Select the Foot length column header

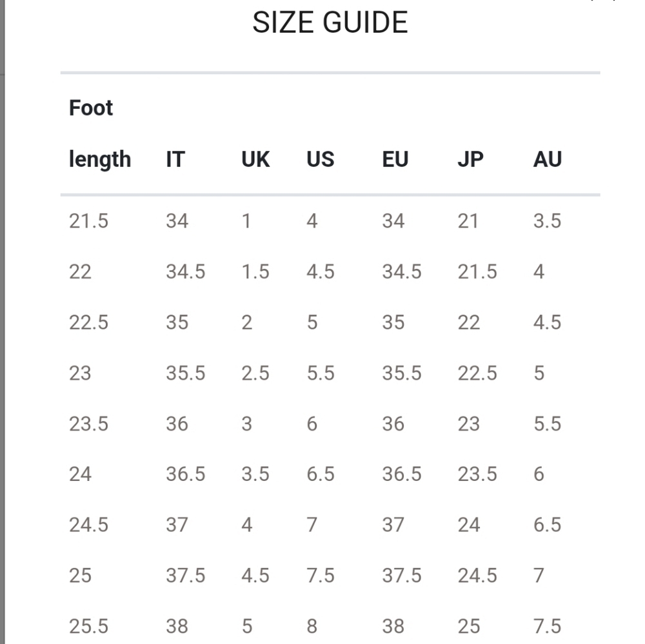click(x=100, y=133)
